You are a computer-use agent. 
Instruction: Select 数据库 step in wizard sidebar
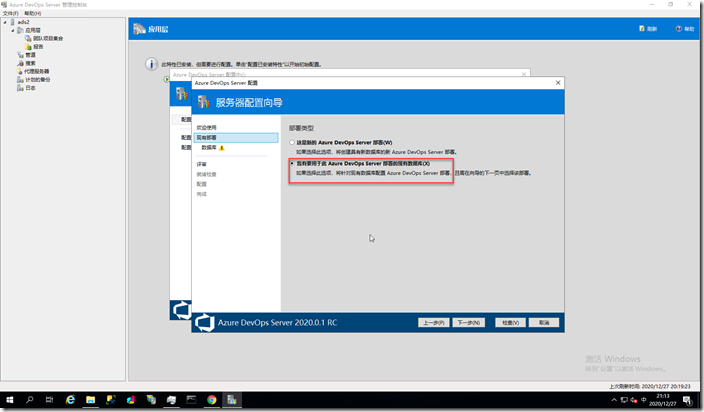209,148
